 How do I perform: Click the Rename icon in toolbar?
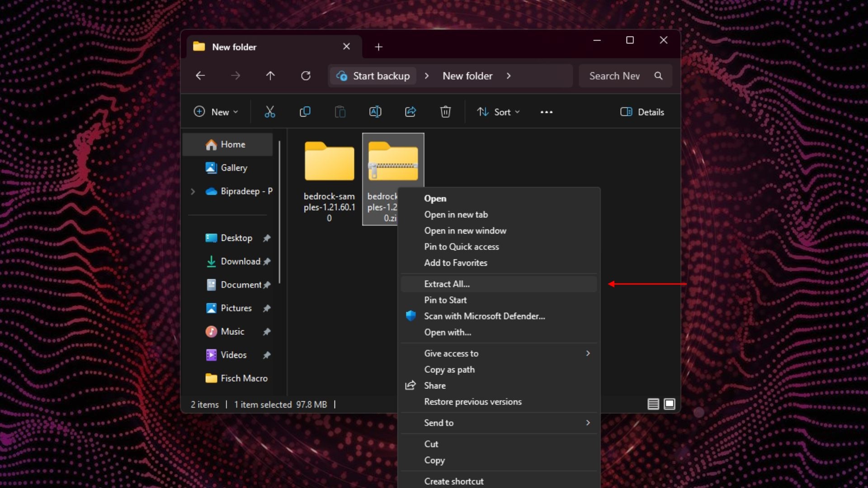[375, 112]
